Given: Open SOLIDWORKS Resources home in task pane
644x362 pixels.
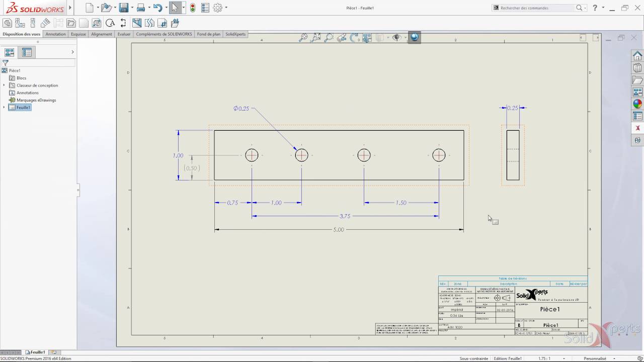Looking at the screenshot, I should click(637, 56).
